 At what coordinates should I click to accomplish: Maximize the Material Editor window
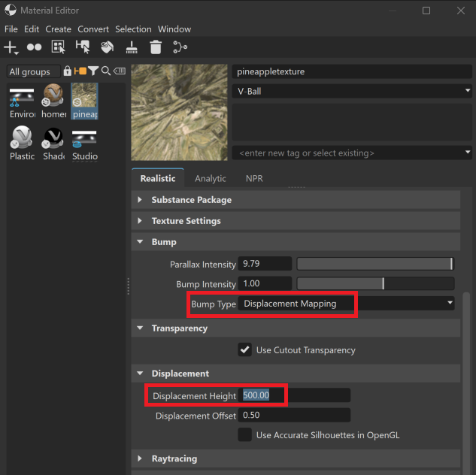[426, 11]
